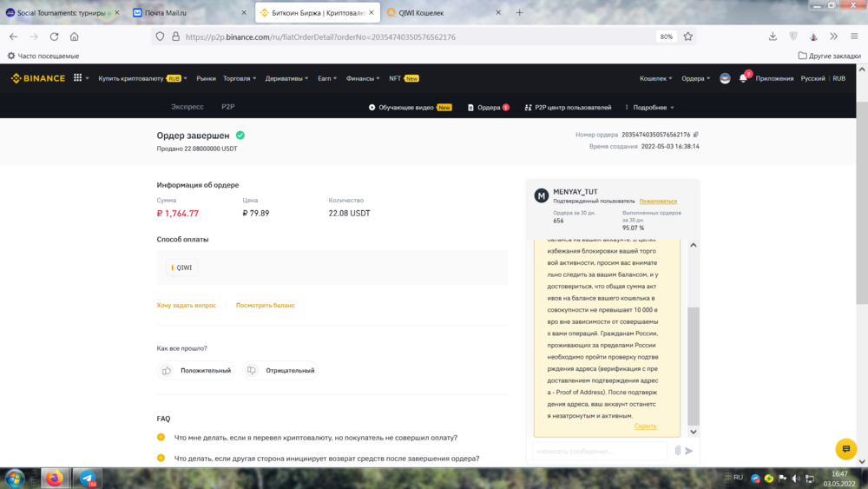This screenshot has height=489, width=868.
Task: Click Посмотреть баланс link
Action: [265, 305]
